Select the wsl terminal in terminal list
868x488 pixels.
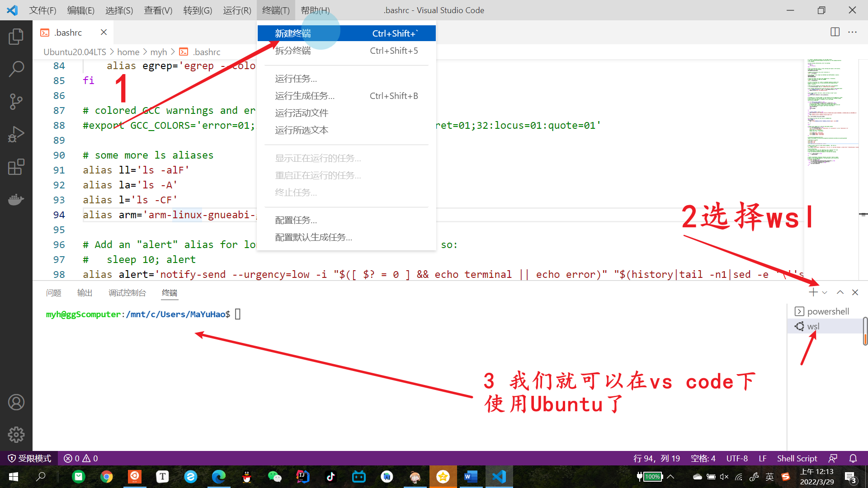coord(814,326)
